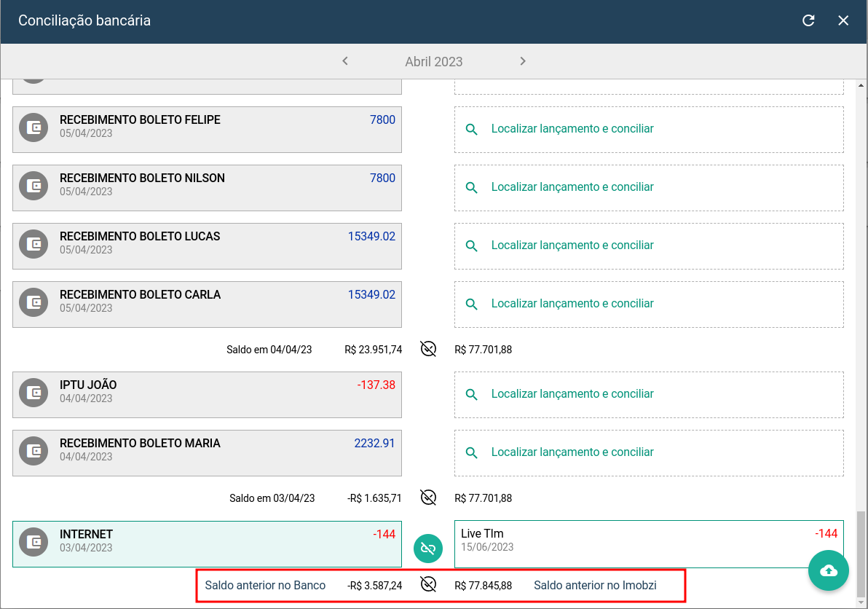Select the IPTU JOÃO bank entry
Image resolution: width=868 pixels, height=609 pixels.
click(207, 395)
